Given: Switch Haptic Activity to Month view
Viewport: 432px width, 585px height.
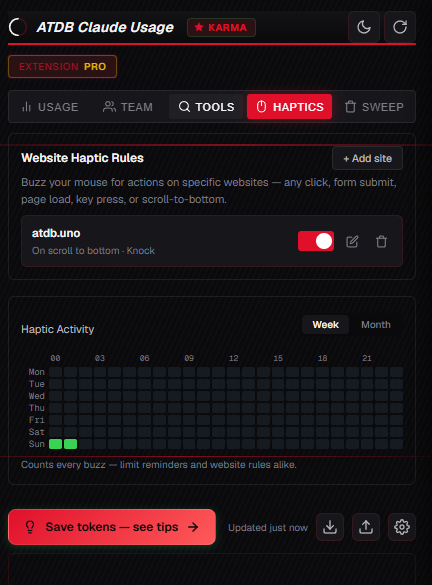Looking at the screenshot, I should (x=376, y=325).
